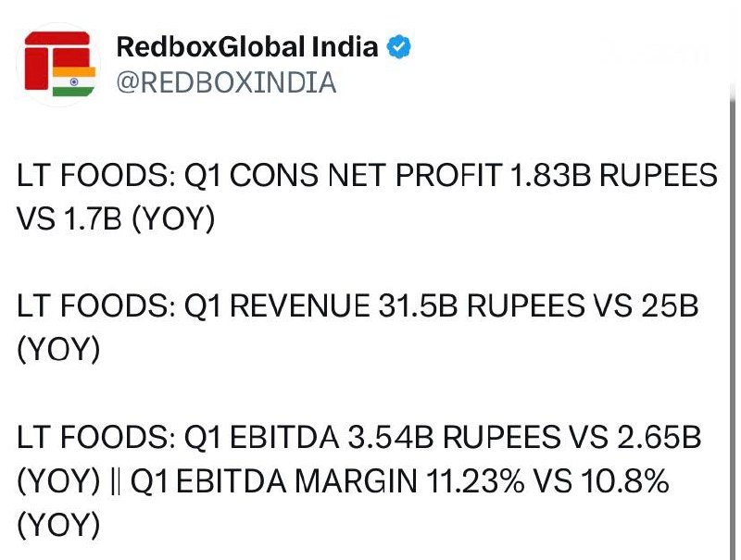This screenshot has width=741, height=560.
Task: Visit the @REDBOXINDIA handle link
Action: tap(226, 82)
